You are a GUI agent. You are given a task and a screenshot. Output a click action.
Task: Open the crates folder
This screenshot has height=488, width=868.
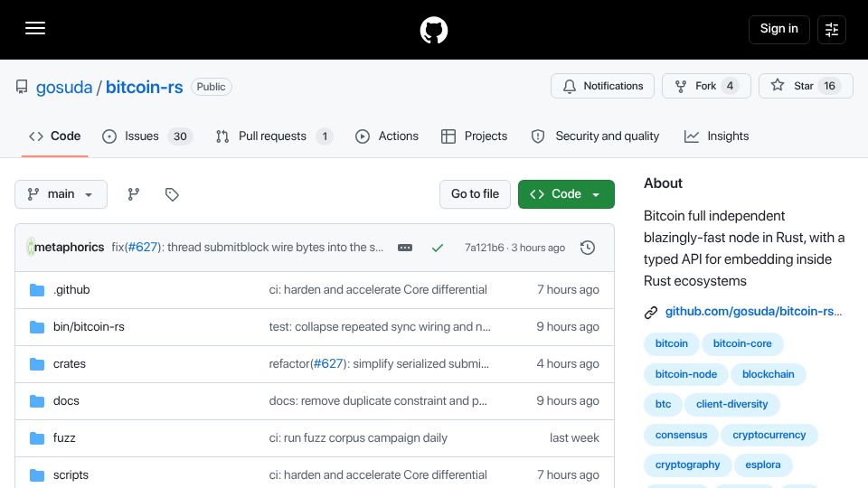pos(70,364)
